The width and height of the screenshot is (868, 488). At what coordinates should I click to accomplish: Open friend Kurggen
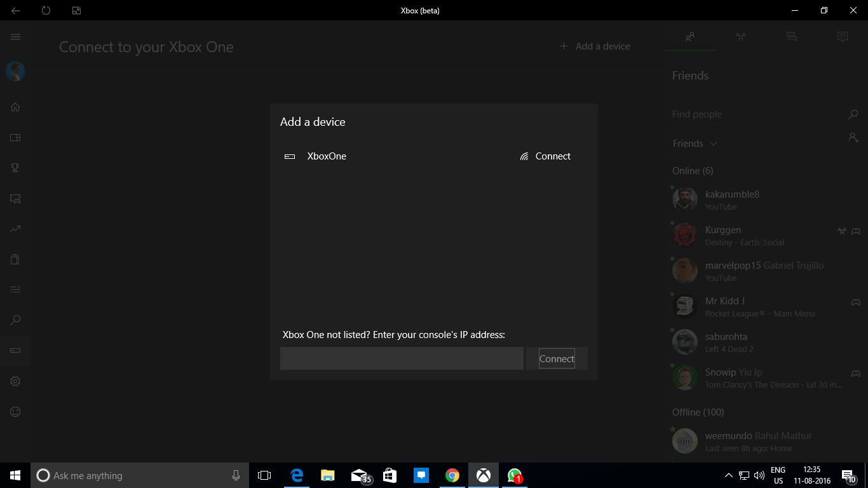(766, 235)
